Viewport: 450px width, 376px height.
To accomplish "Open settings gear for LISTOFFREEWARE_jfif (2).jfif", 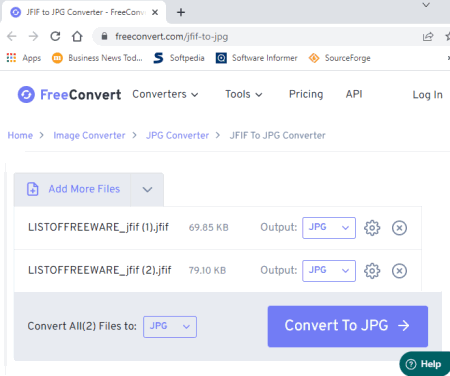I will (372, 271).
